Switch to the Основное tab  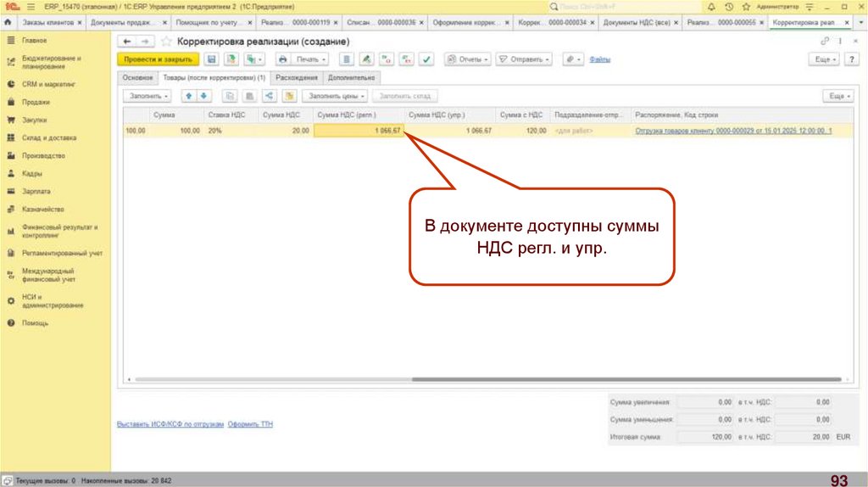click(x=136, y=77)
